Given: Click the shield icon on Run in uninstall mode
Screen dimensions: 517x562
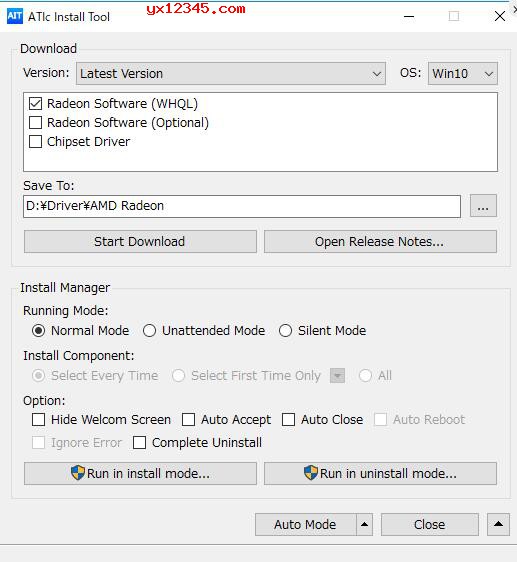Looking at the screenshot, I should point(311,473).
